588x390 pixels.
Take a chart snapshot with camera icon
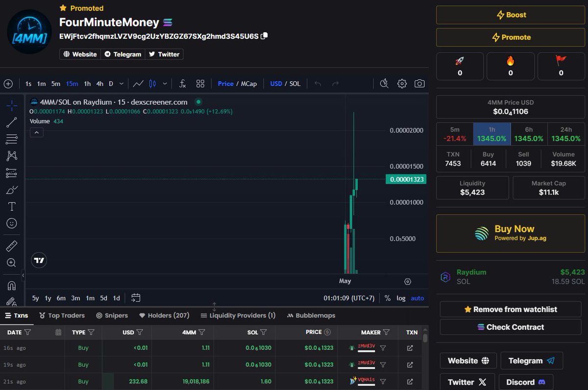[419, 84]
